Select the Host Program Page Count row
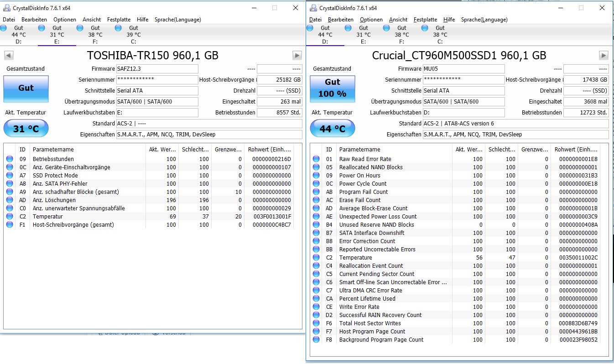614x364 pixels. 455,332
